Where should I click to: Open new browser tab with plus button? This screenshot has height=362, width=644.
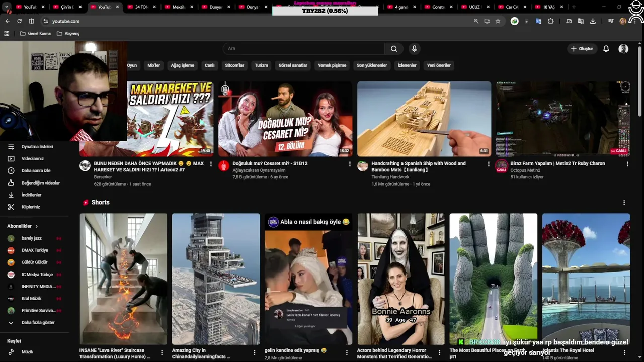click(574, 7)
